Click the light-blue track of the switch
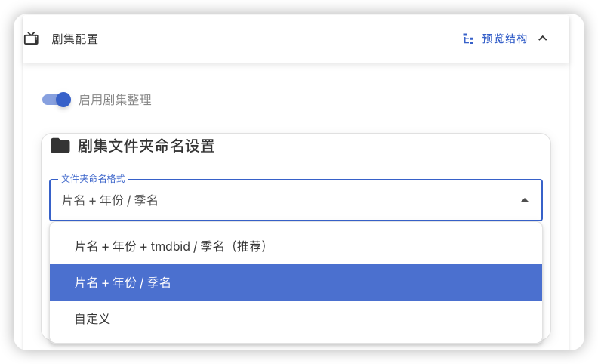 coord(49,100)
